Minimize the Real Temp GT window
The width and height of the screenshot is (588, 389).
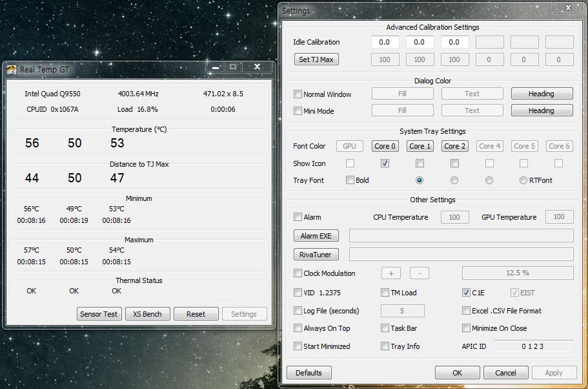(x=216, y=67)
